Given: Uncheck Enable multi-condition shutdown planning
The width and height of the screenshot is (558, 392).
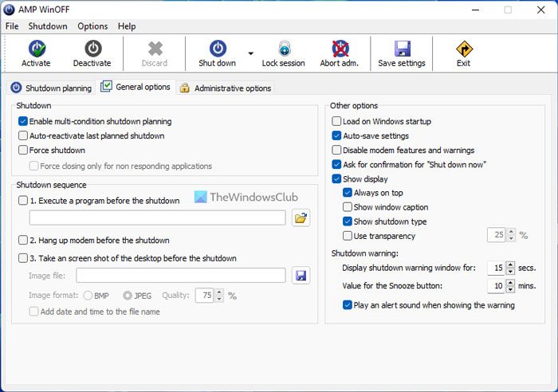Looking at the screenshot, I should (23, 121).
